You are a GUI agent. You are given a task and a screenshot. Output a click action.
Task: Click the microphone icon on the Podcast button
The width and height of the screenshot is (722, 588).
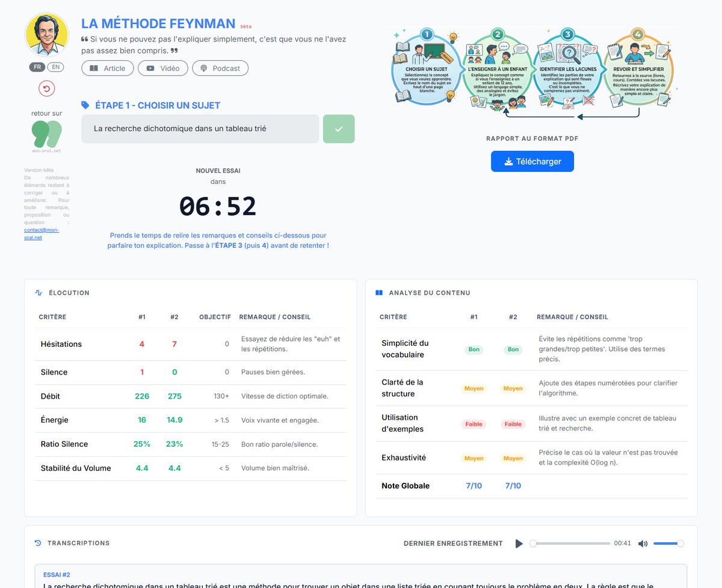(203, 68)
